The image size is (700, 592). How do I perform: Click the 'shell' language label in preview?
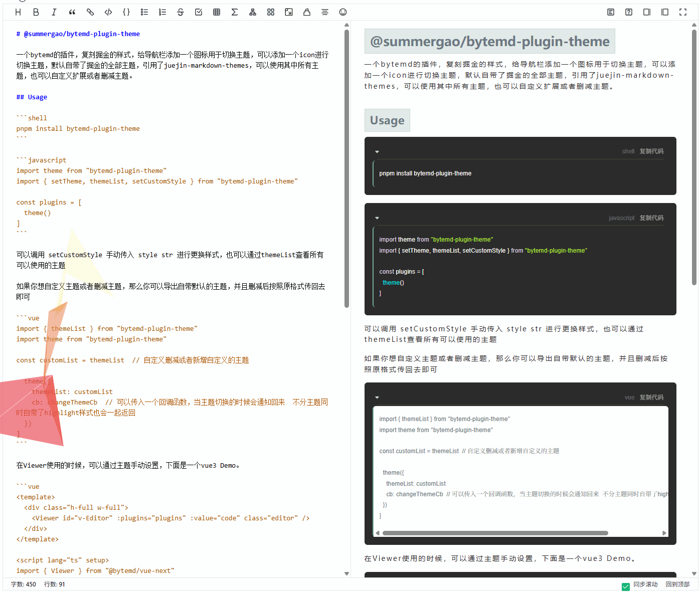[x=628, y=151]
